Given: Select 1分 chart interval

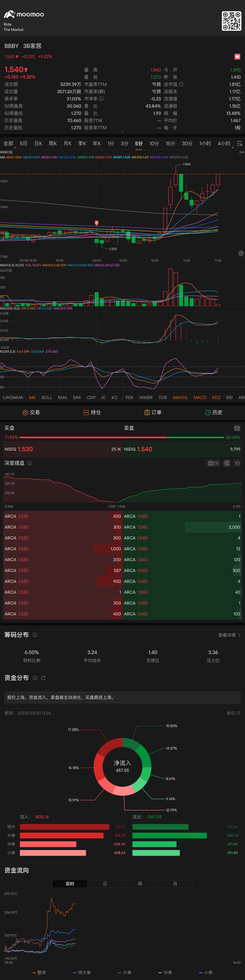Looking at the screenshot, I should pos(111,143).
